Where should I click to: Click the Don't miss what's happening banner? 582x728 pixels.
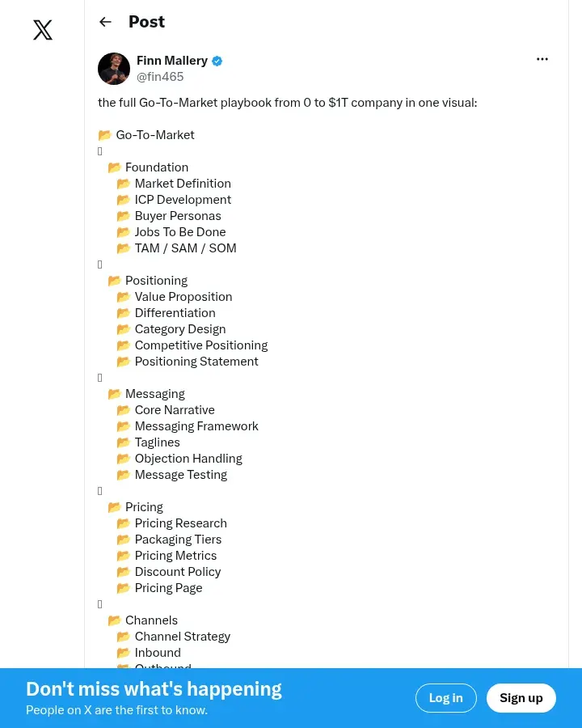click(154, 689)
